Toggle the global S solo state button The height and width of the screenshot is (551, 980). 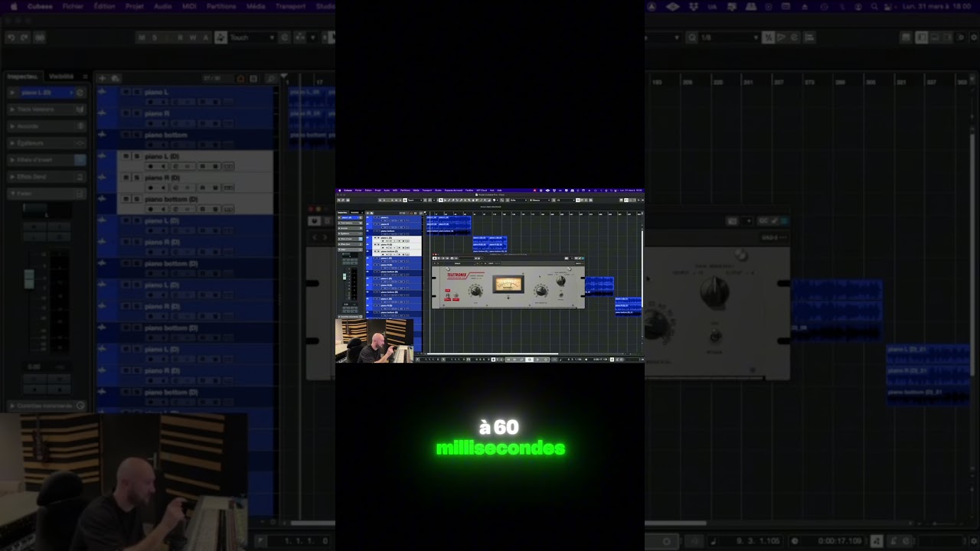click(155, 37)
